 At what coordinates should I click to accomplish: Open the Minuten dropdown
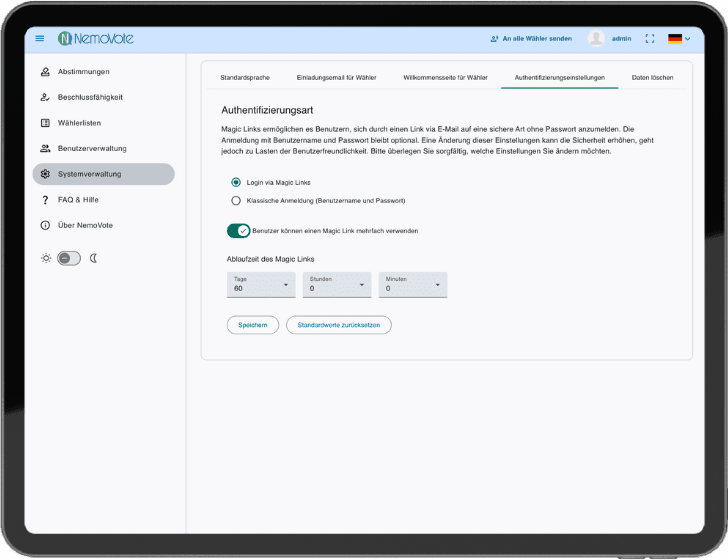[413, 285]
